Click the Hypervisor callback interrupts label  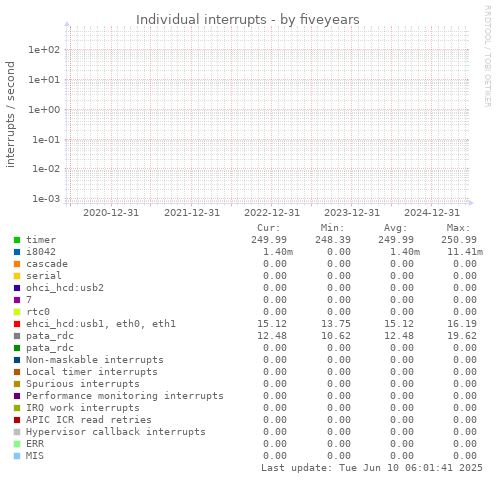coord(116,432)
